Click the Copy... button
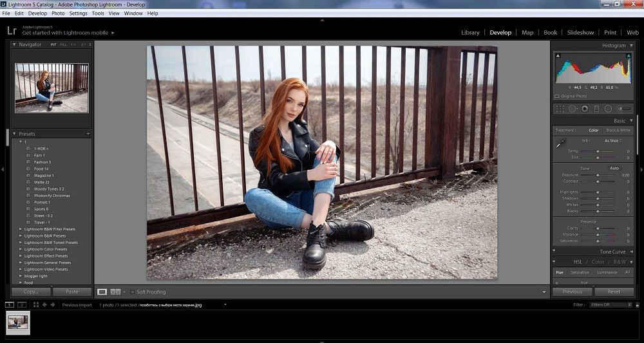Image resolution: width=644 pixels, height=343 pixels. [31, 292]
